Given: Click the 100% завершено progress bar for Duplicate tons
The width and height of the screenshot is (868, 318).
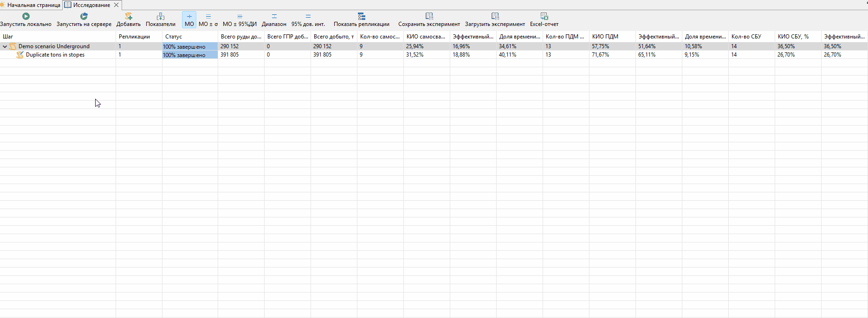Looking at the screenshot, I should coord(190,55).
